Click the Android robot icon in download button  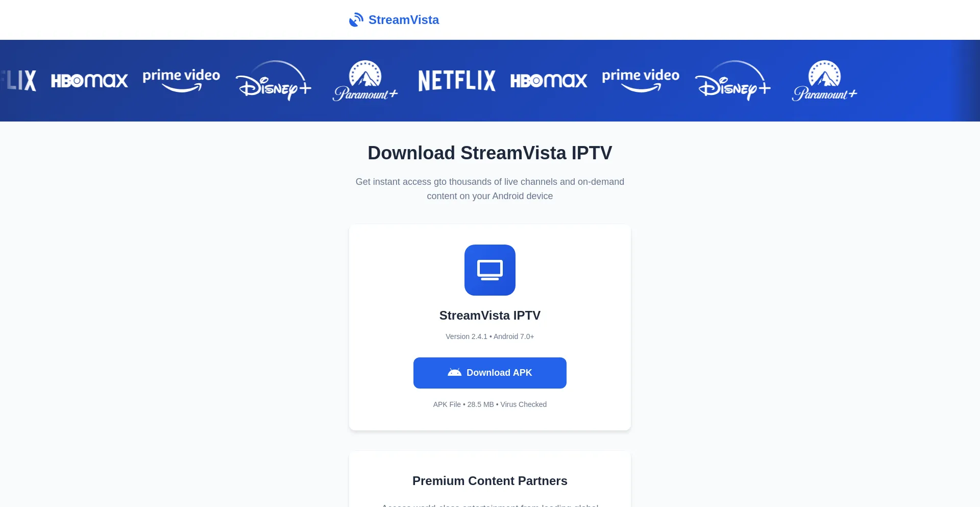click(454, 373)
